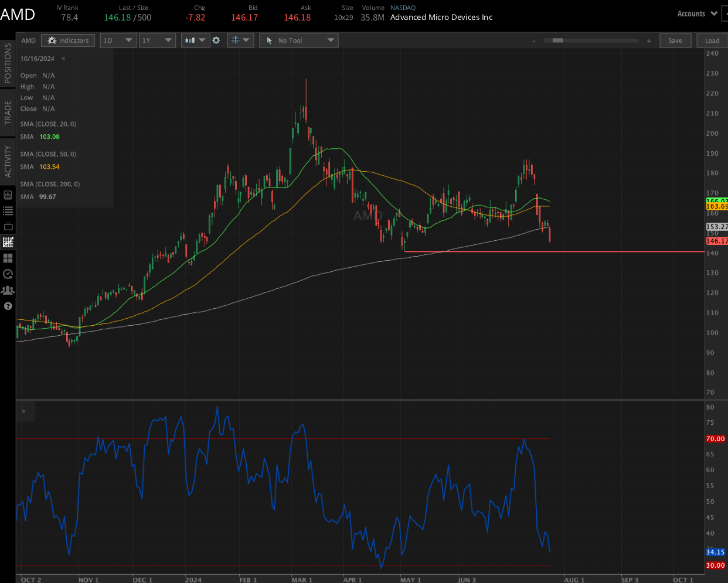Open the watchlist panel from the sidebar

pos(8,212)
